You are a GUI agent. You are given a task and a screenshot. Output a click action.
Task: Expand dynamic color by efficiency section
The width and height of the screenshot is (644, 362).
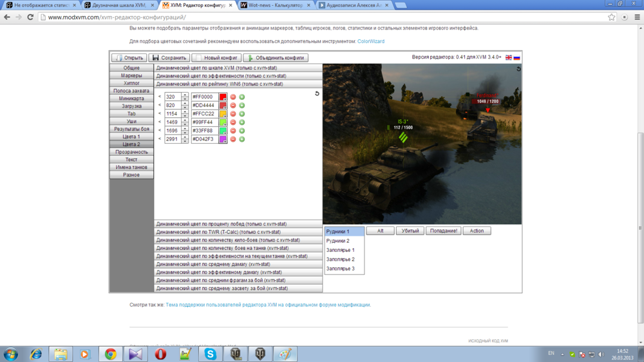coord(238,76)
